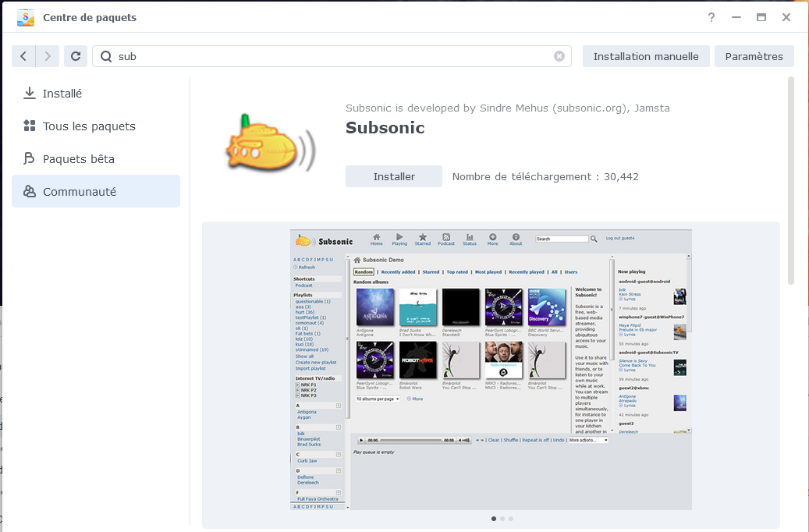Show the second screenshot via pagination dot
Screen dimensions: 809x532
click(502, 519)
